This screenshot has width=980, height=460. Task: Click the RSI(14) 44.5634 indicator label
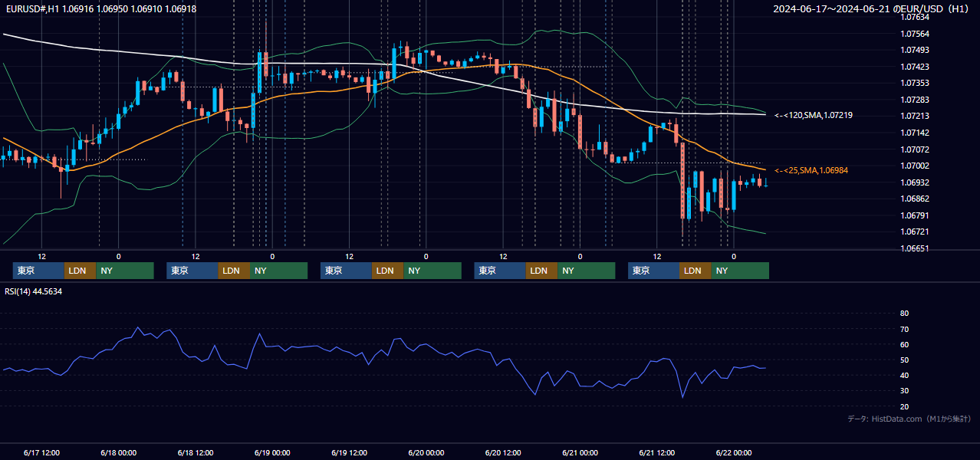(x=33, y=292)
